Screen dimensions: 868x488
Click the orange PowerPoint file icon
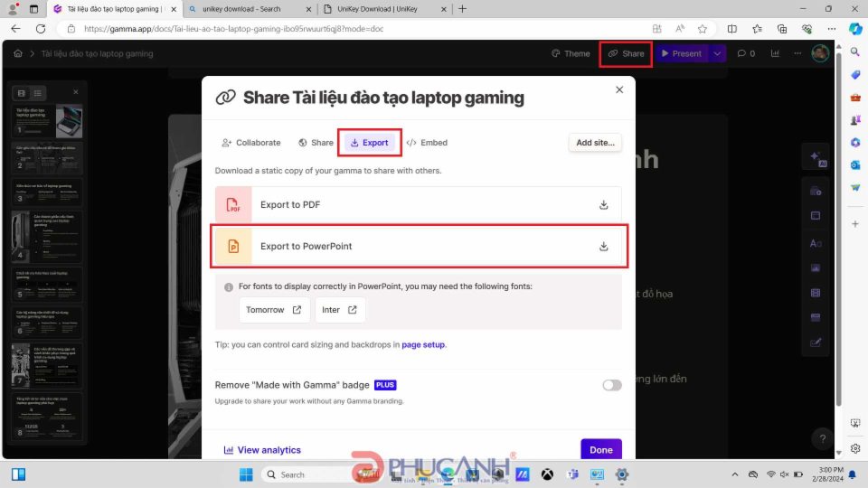click(233, 246)
